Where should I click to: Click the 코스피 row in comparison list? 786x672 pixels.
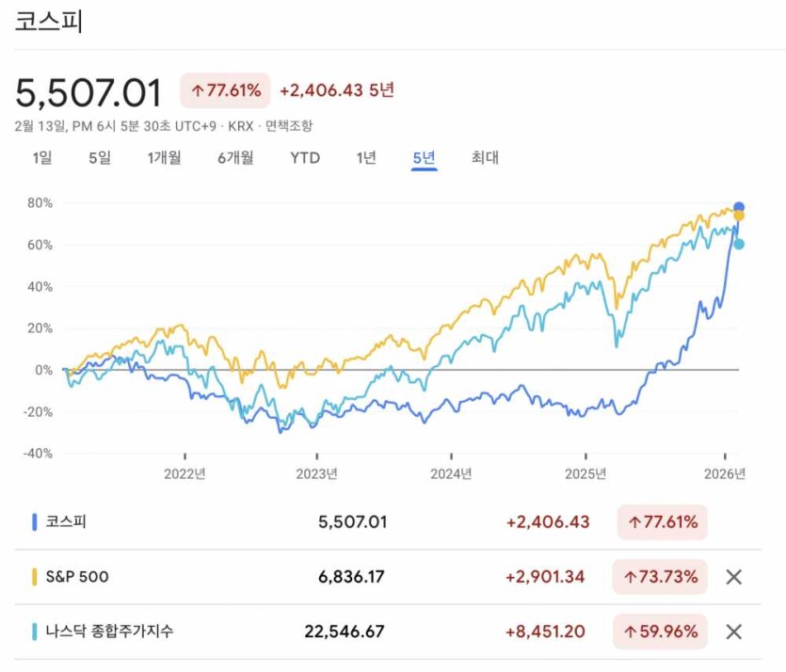coord(66,522)
